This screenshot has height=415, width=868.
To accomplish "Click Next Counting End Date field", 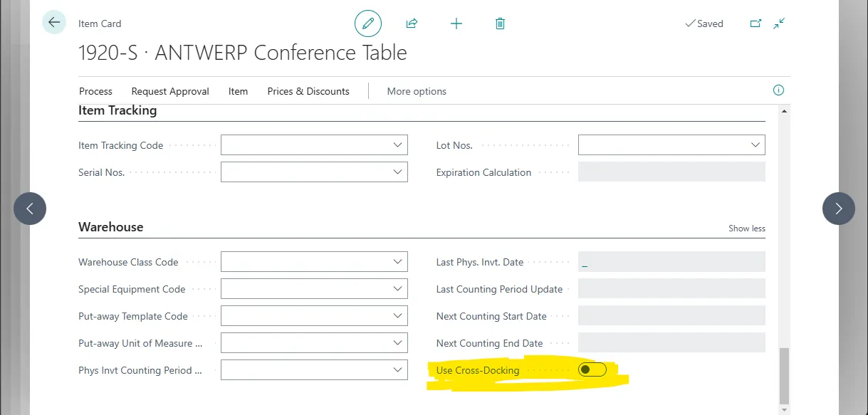I will [671, 343].
